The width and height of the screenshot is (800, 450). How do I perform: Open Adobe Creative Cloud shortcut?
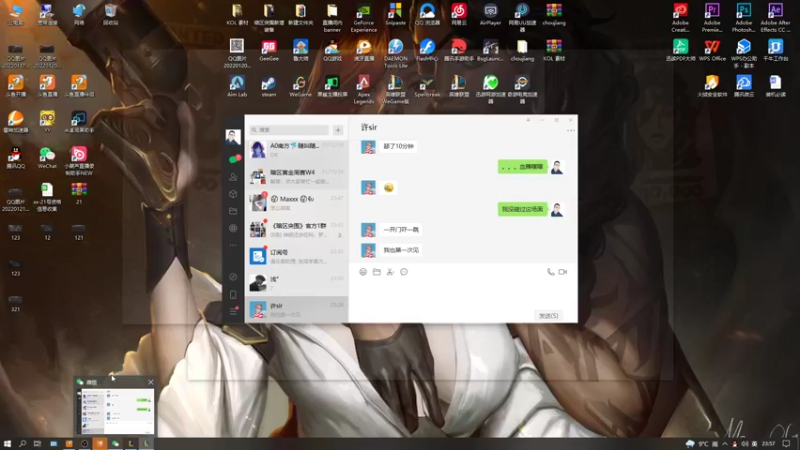point(680,18)
